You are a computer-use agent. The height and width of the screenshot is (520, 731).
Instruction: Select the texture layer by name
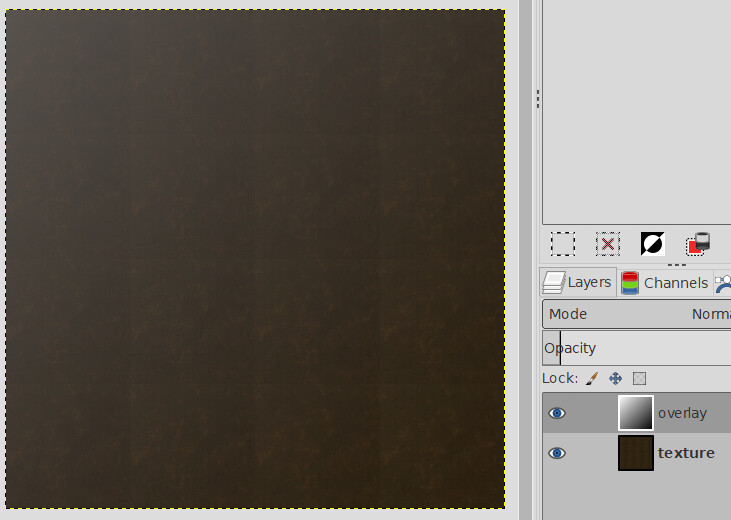(686, 453)
